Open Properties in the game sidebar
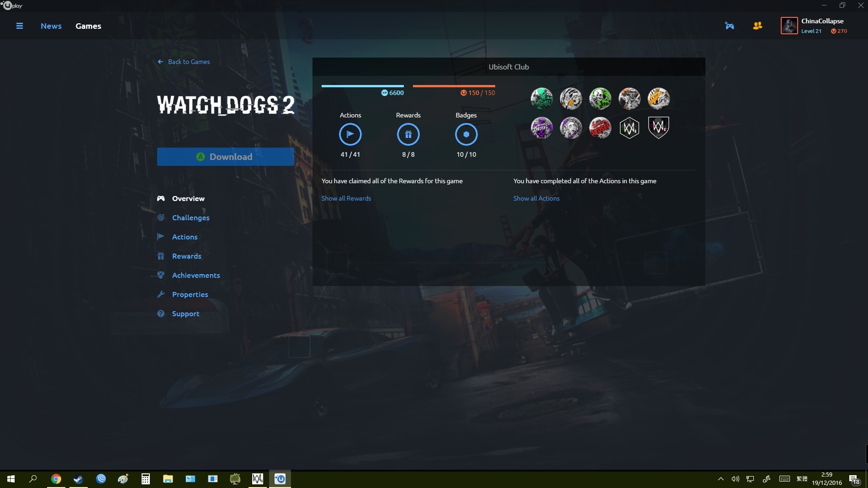This screenshot has width=868, height=488. click(183, 294)
